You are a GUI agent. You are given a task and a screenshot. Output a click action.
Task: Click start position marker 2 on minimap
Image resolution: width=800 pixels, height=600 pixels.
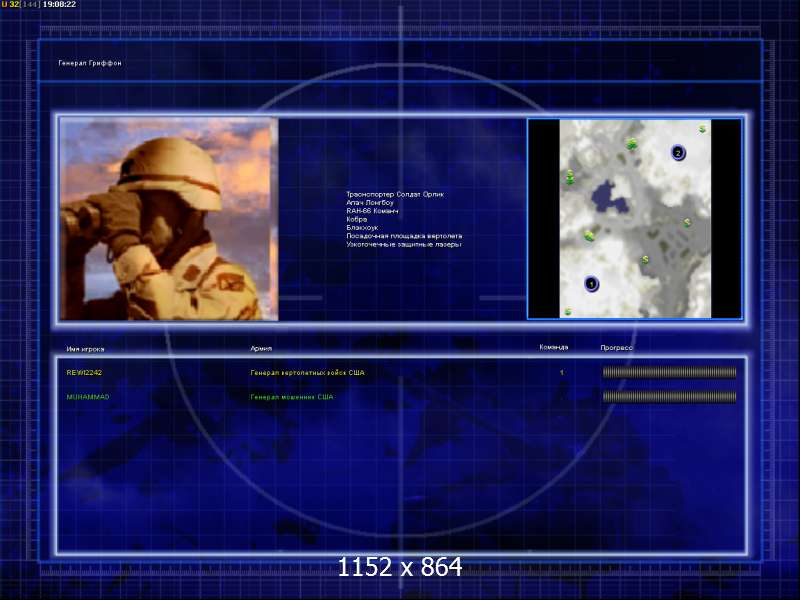(x=678, y=153)
